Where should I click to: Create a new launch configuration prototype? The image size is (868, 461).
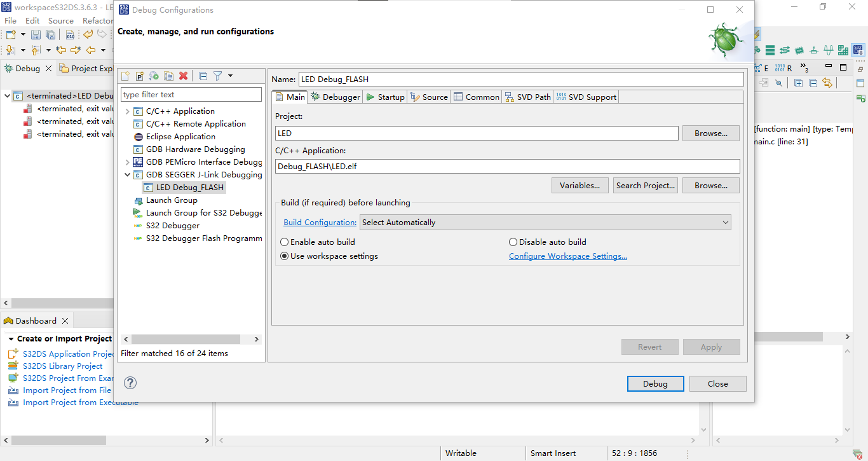click(x=140, y=76)
